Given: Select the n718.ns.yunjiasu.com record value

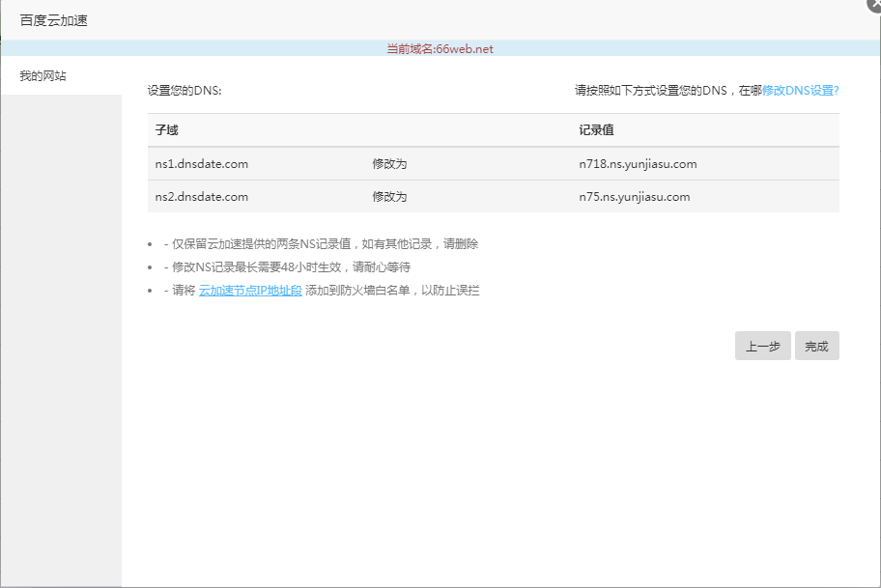Looking at the screenshot, I should (638, 164).
